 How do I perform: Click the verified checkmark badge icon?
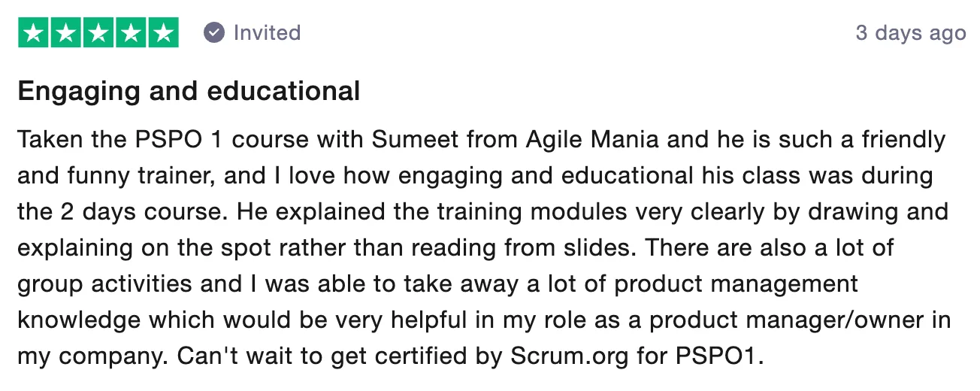[x=214, y=33]
